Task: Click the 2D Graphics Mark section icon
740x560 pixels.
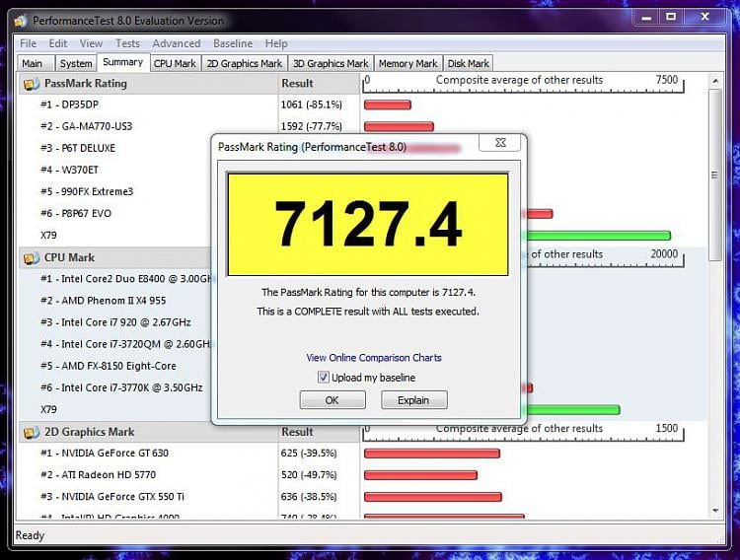Action: point(32,432)
